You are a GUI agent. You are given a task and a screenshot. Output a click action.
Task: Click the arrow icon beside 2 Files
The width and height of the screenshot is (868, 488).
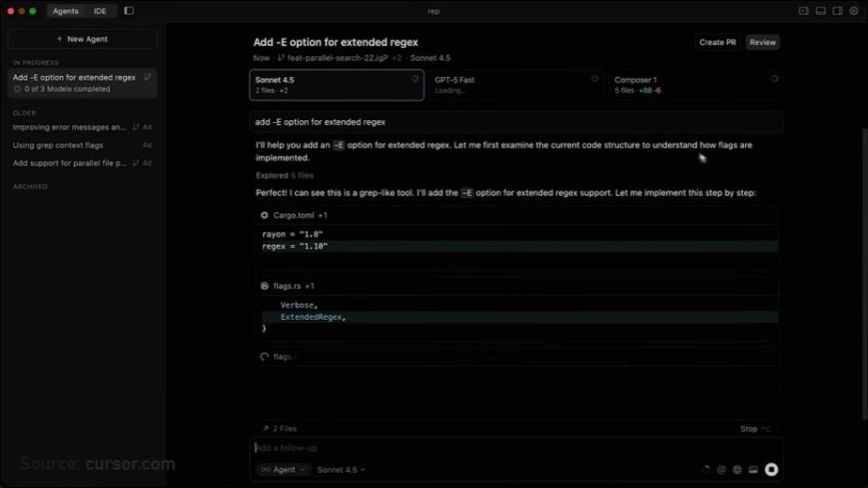coord(265,429)
